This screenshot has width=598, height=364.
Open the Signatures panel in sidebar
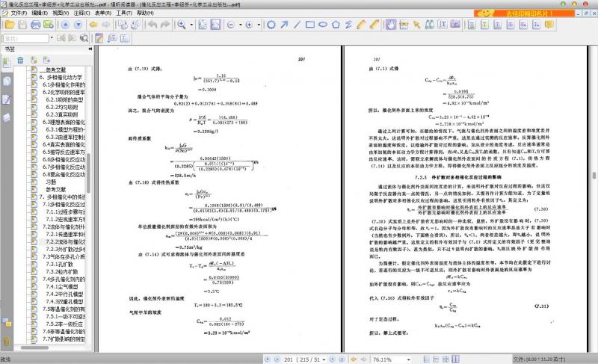coord(7,99)
